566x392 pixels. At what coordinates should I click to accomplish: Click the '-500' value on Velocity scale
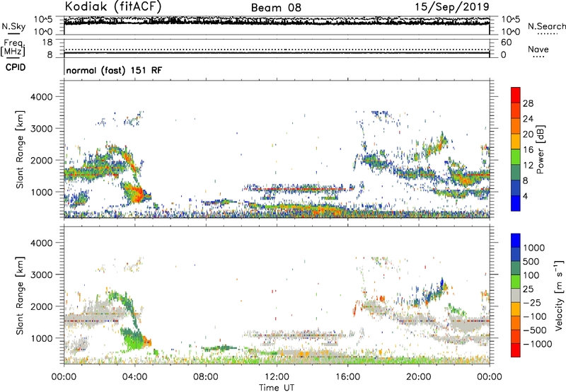pyautogui.click(x=535, y=330)
